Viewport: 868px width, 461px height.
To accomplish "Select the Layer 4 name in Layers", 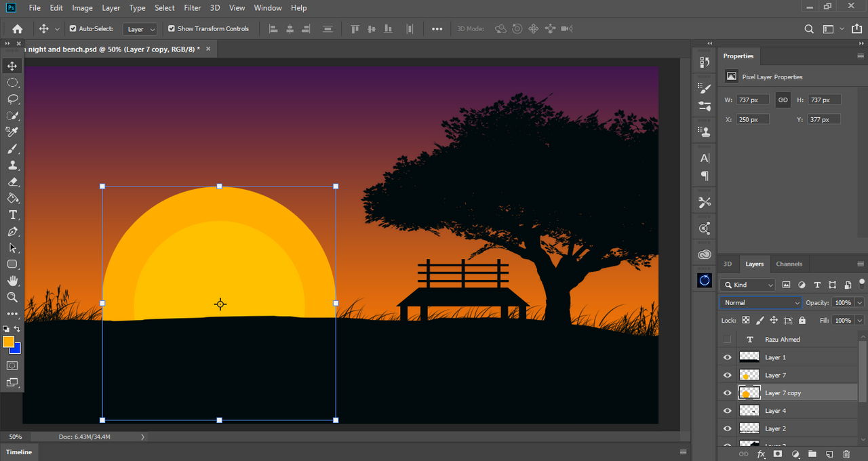I will pos(776,411).
